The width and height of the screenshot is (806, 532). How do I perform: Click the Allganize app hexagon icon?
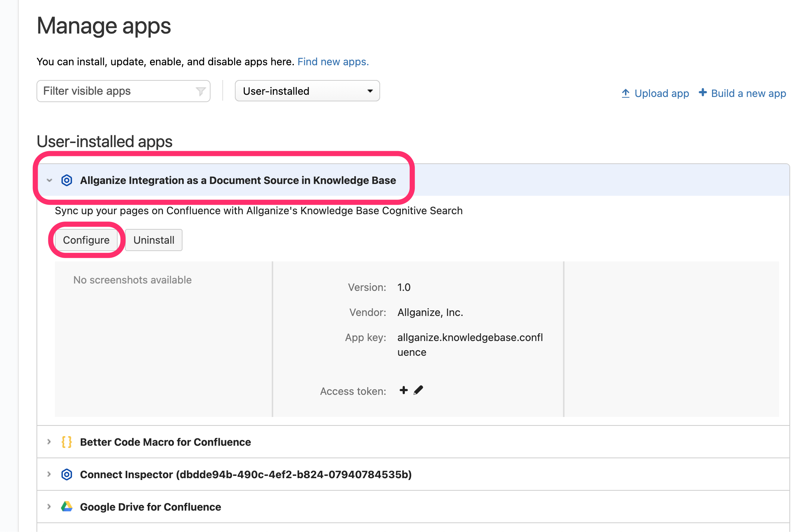[x=67, y=180]
